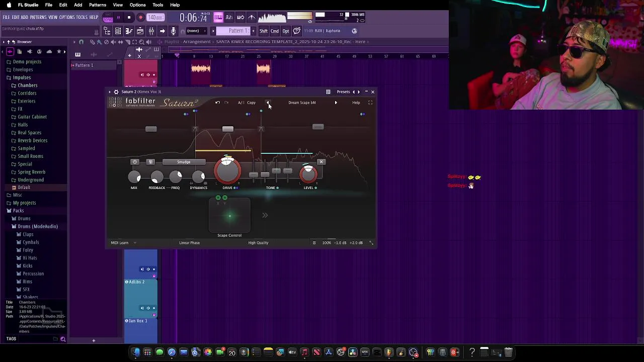Remove the band with the X icon

(x=321, y=162)
